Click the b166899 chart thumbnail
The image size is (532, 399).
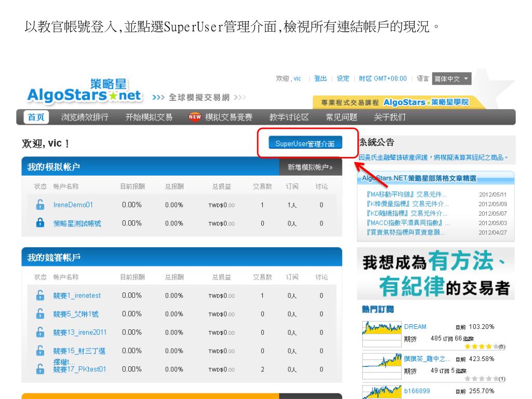click(x=382, y=392)
